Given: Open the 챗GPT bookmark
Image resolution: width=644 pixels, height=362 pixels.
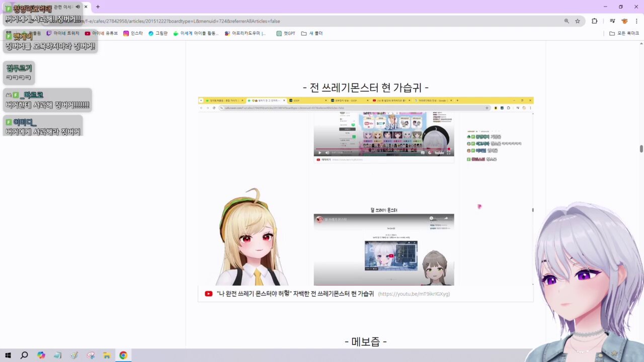Looking at the screenshot, I should point(286,33).
